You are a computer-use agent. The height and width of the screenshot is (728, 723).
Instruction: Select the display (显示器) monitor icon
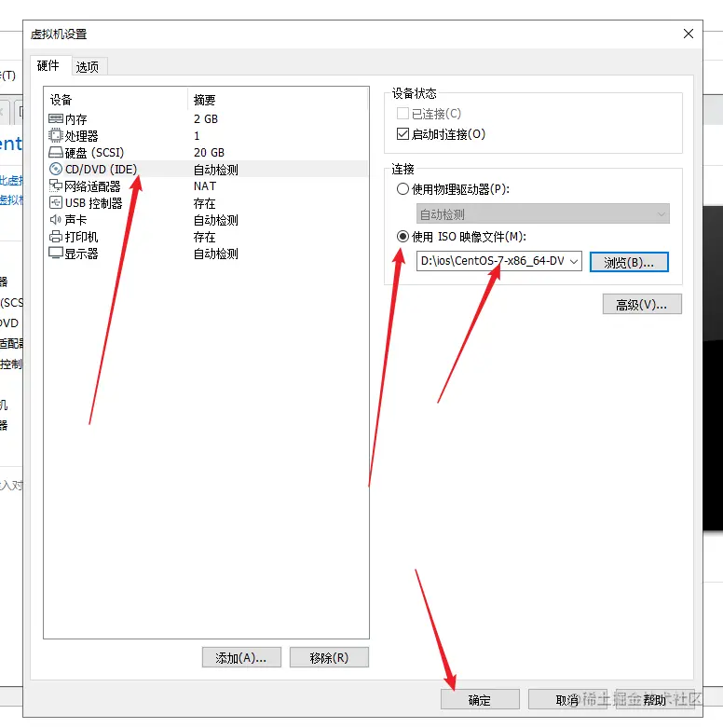pyautogui.click(x=56, y=254)
